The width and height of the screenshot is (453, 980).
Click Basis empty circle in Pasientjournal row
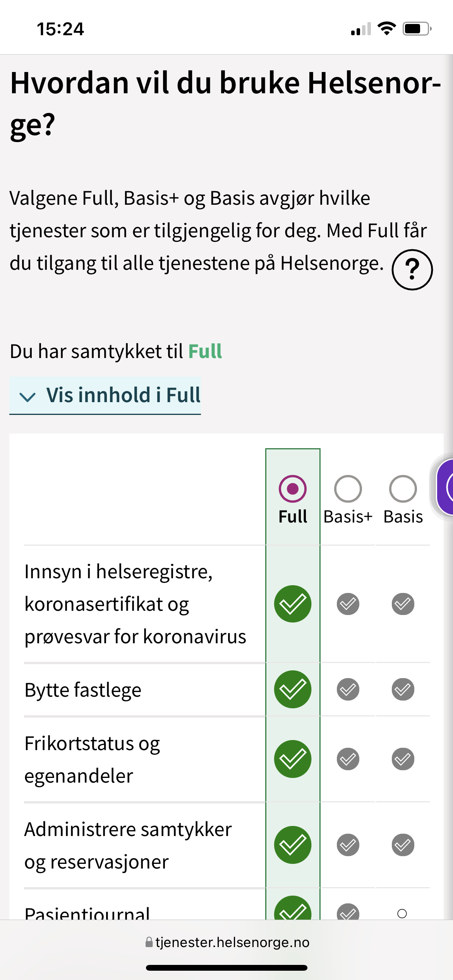tap(402, 914)
